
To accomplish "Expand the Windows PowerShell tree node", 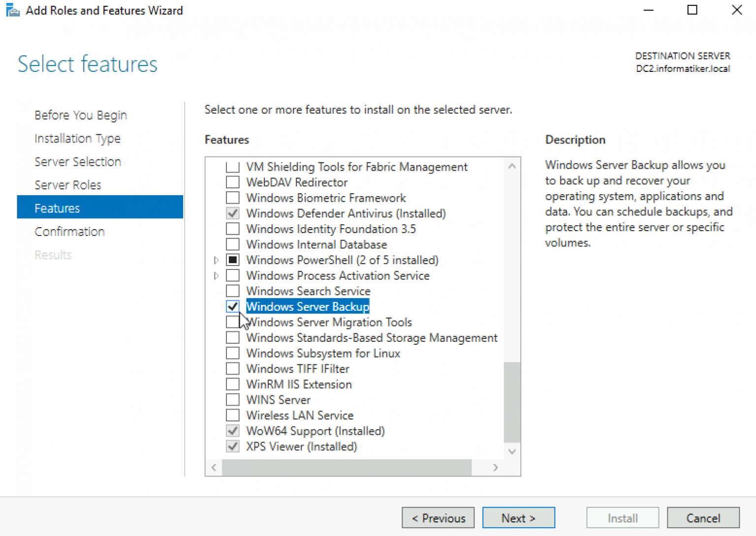I will click(216, 260).
